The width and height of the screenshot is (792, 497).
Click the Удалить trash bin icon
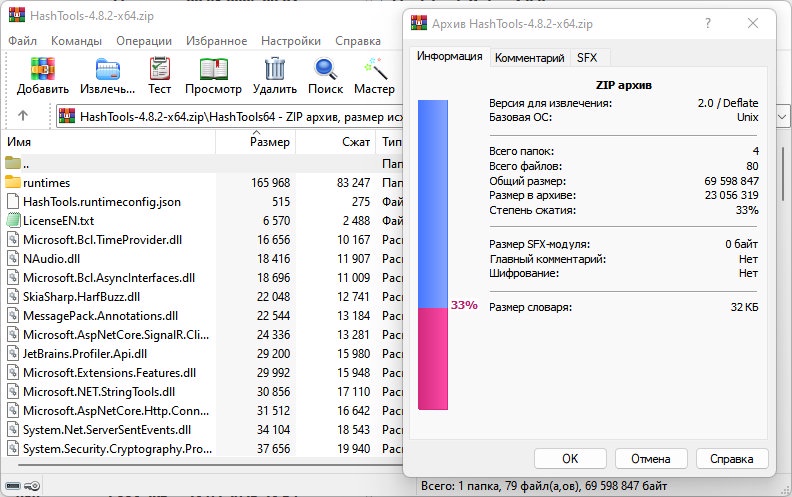[275, 69]
